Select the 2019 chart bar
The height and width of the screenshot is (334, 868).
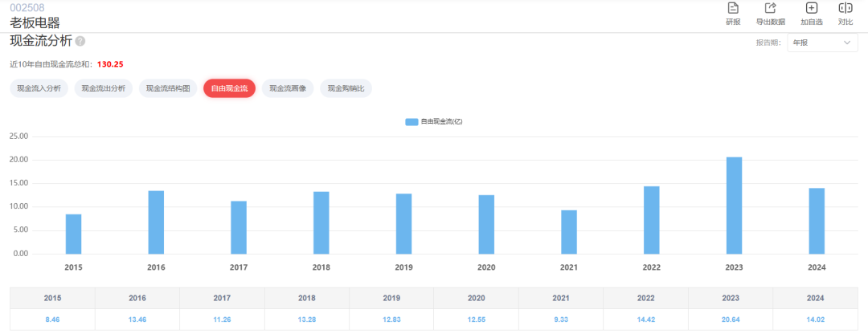click(x=403, y=224)
